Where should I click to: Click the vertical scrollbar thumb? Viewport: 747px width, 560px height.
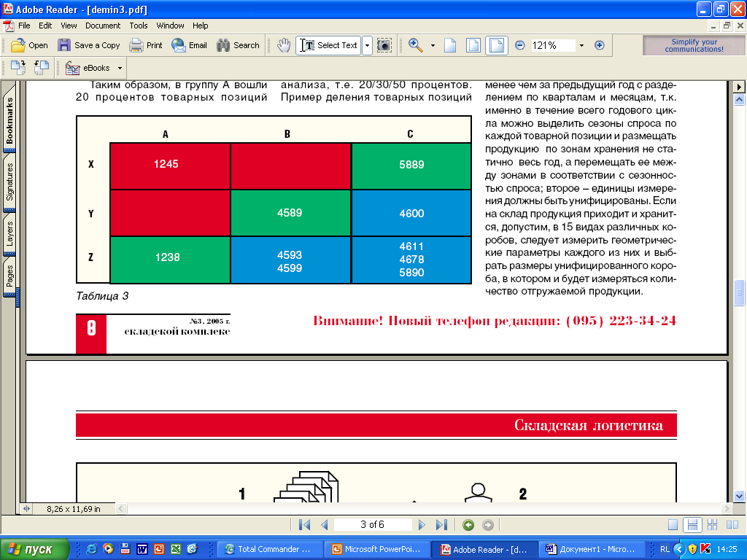[x=739, y=292]
